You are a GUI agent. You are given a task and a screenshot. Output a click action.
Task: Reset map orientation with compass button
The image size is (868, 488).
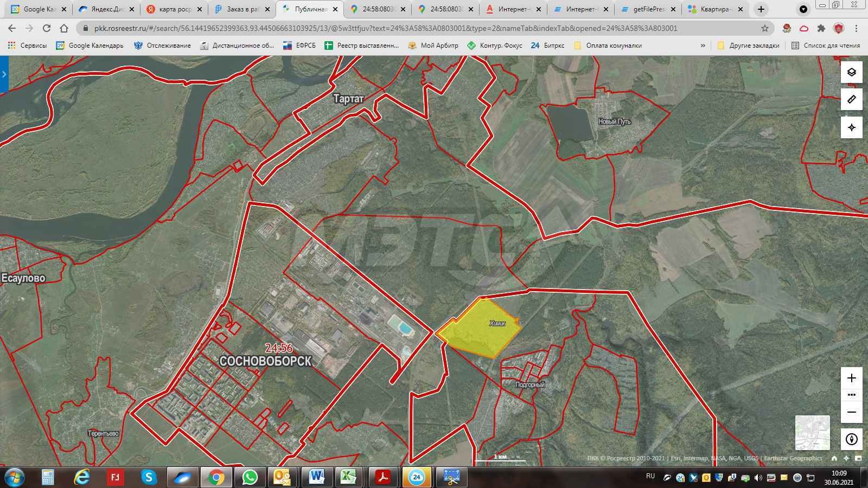(x=851, y=439)
